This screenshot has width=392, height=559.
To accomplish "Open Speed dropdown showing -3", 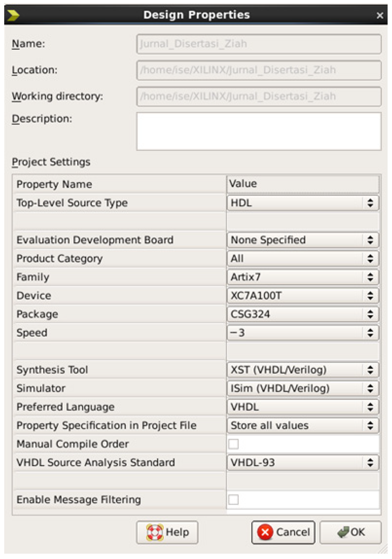I will tap(303, 333).
